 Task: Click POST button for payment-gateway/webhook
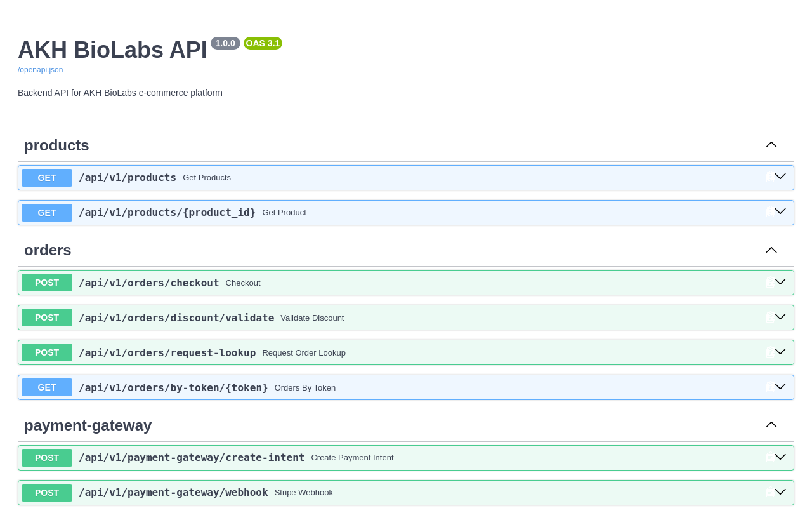[x=47, y=493]
